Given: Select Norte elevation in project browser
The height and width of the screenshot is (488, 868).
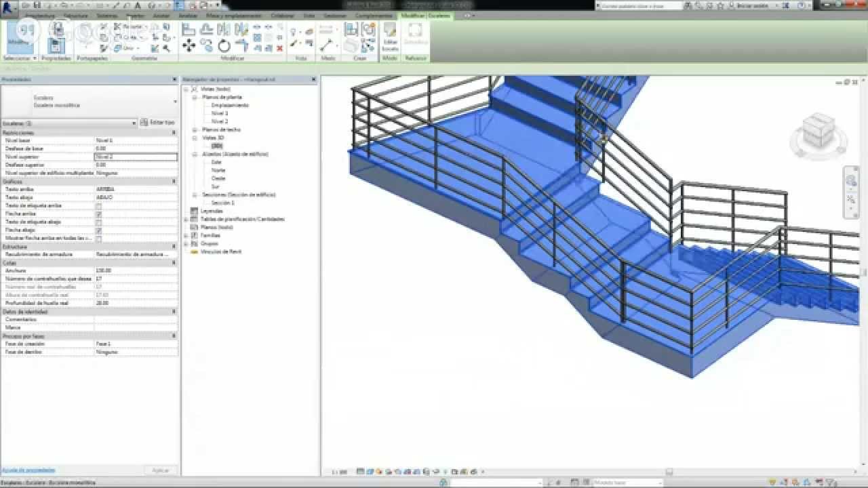Looking at the screenshot, I should [x=218, y=171].
